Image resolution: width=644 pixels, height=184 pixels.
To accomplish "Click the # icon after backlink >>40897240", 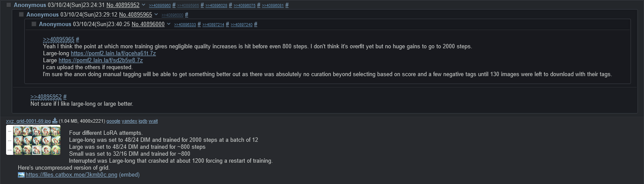I will 256,24.
